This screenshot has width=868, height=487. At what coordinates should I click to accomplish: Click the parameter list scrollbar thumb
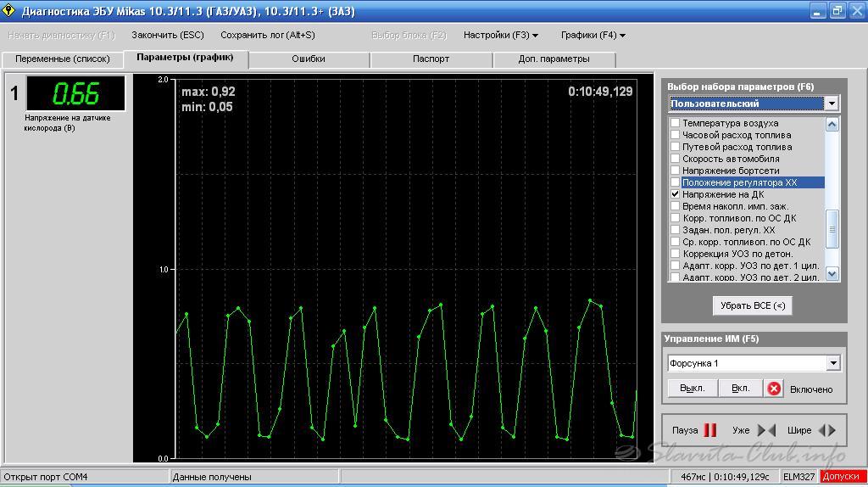click(832, 229)
